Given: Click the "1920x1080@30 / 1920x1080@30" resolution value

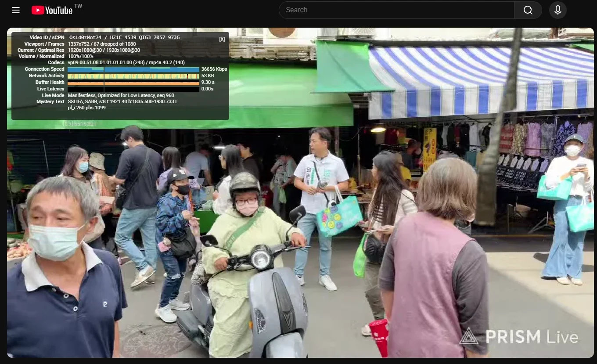Looking at the screenshot, I should (104, 50).
